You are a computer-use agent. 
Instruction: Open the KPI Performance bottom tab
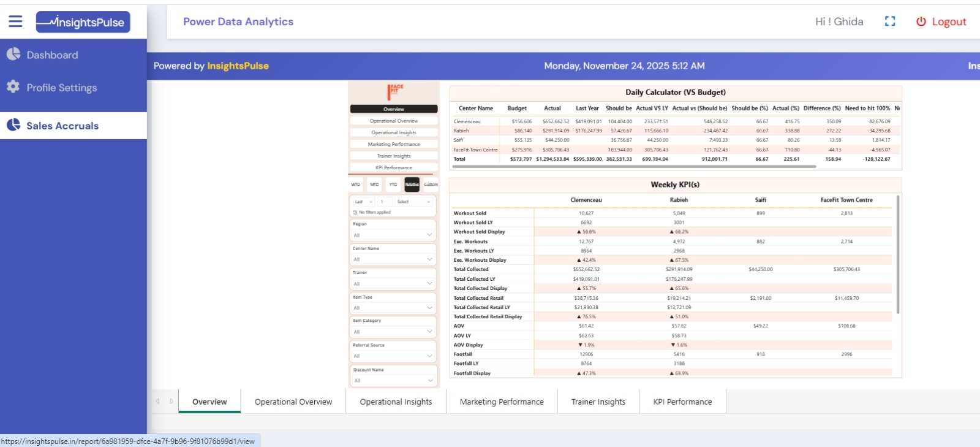pyautogui.click(x=682, y=402)
